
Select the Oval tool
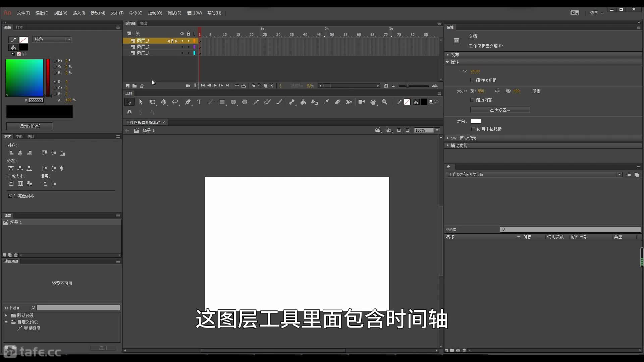click(x=233, y=102)
